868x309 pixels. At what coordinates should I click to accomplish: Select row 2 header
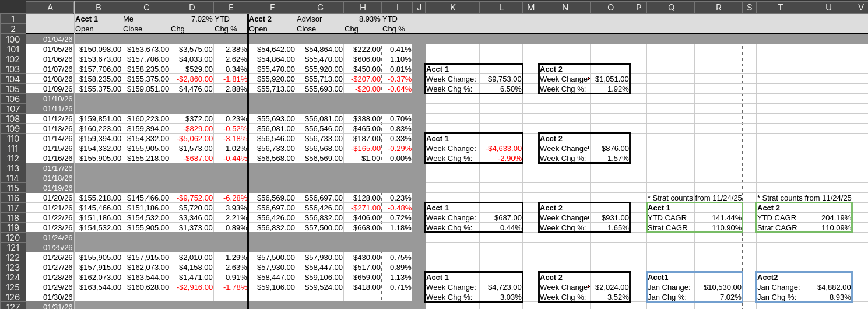pos(13,29)
